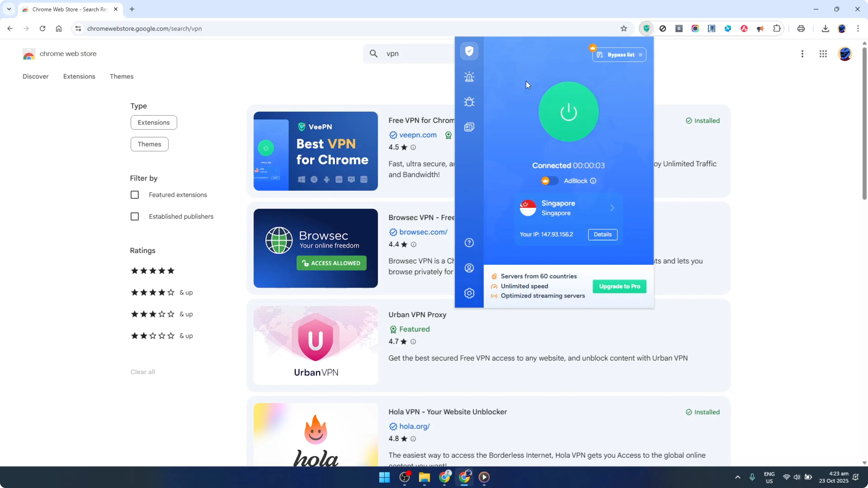Check the Established publishers filter
Screen dimensions: 868x488
135,217
